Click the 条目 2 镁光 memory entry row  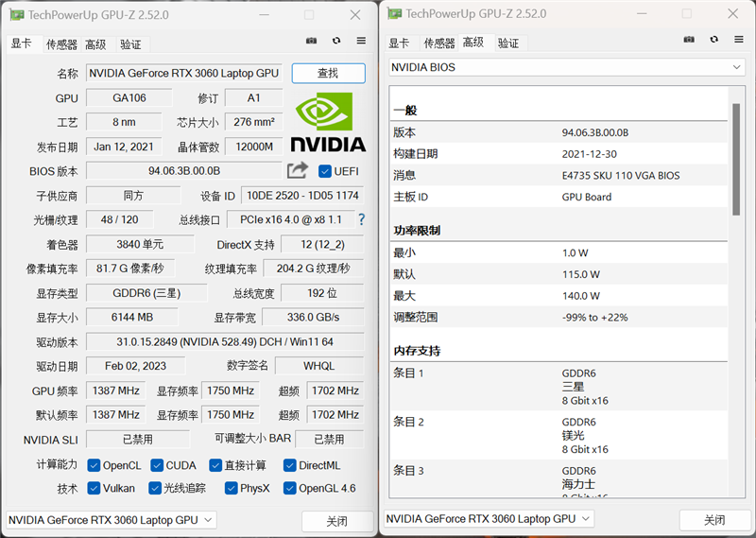point(559,435)
